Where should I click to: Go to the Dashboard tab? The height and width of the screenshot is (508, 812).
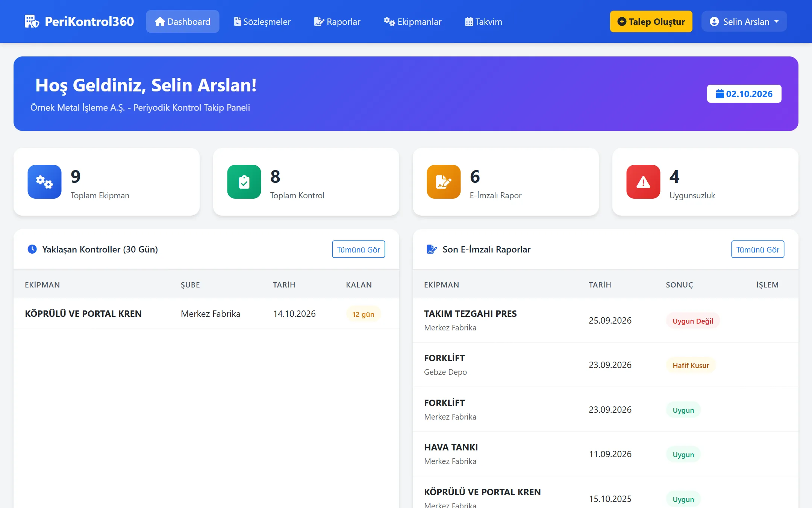183,21
